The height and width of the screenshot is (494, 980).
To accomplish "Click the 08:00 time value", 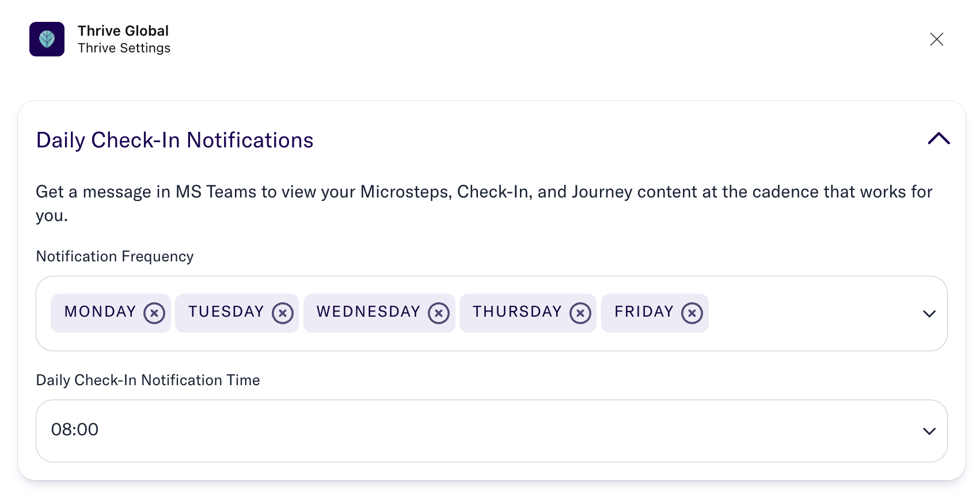I will tap(75, 430).
